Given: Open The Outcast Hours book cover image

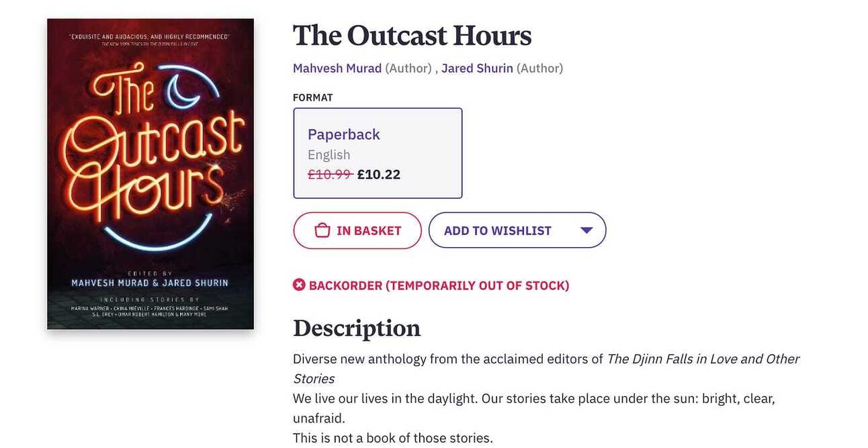Looking at the screenshot, I should 150,174.
